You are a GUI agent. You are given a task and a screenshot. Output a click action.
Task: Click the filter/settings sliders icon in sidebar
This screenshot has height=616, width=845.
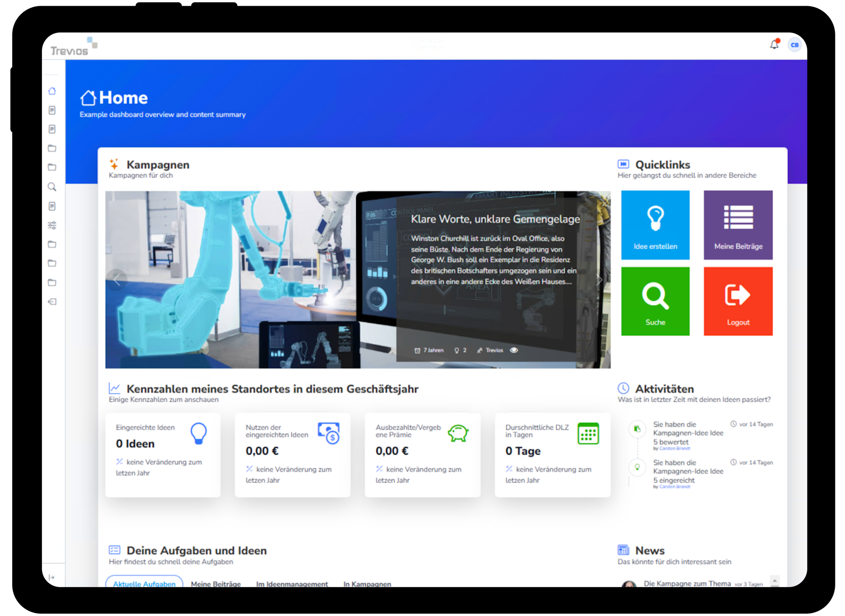click(x=52, y=225)
